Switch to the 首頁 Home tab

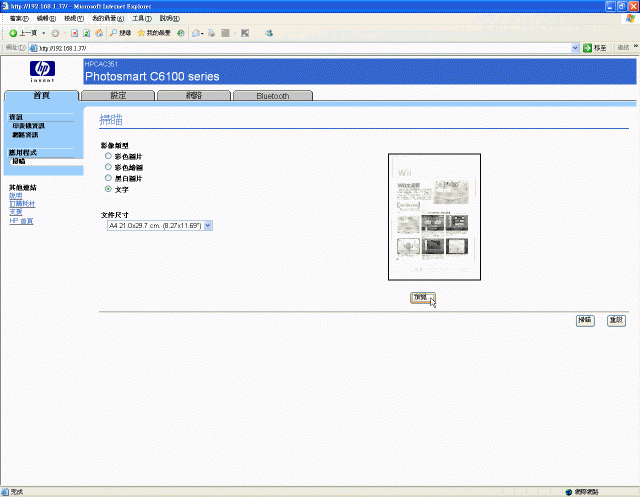41,95
